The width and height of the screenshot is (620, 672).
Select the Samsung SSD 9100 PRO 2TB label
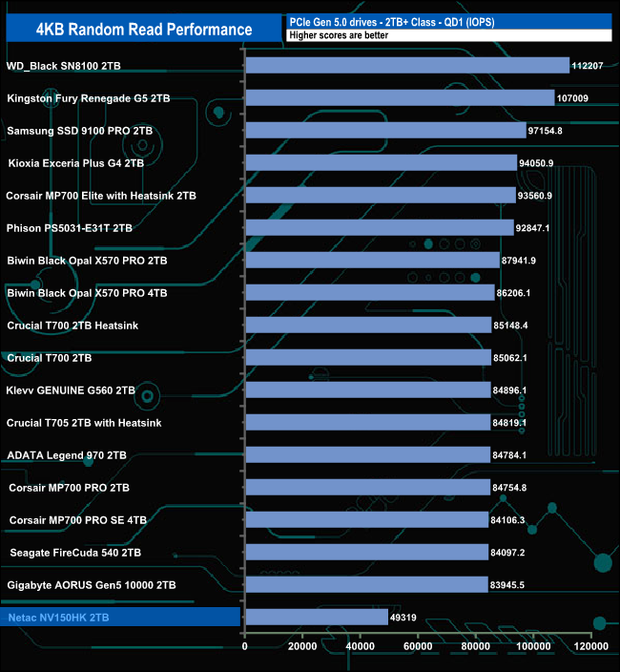tap(79, 131)
